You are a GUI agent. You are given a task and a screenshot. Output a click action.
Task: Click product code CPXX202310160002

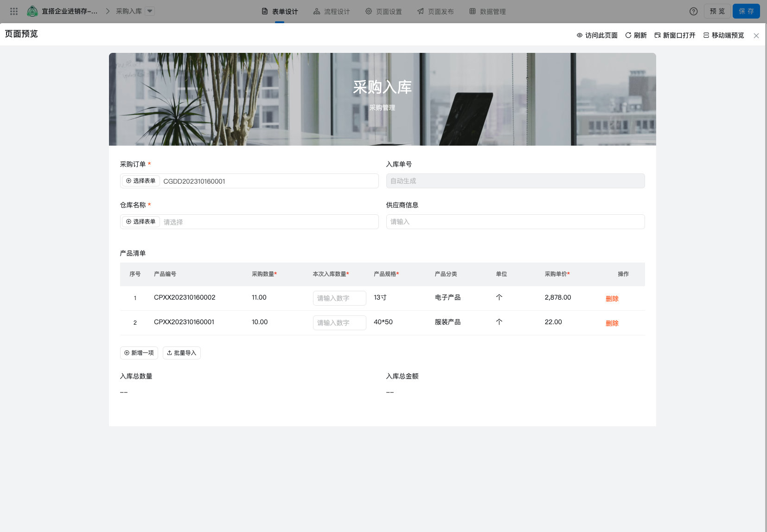coord(185,297)
